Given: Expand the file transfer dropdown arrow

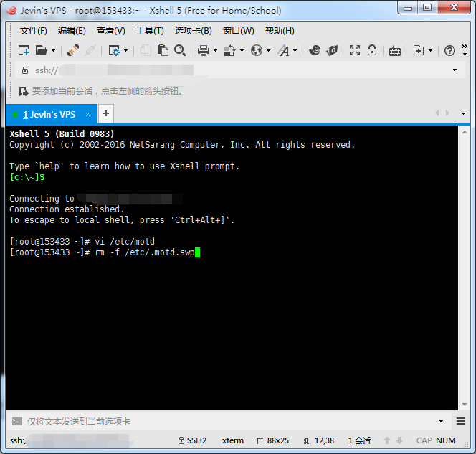Looking at the screenshot, I should pyautogui.click(x=242, y=50).
